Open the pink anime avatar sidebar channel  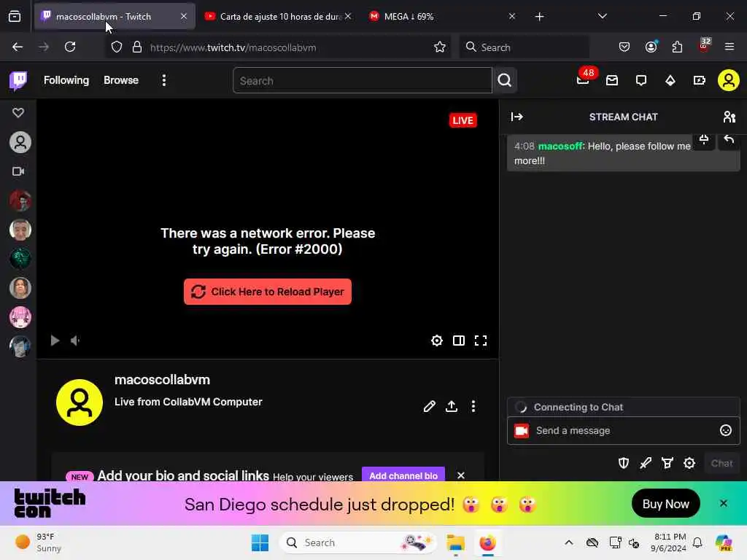(20, 317)
